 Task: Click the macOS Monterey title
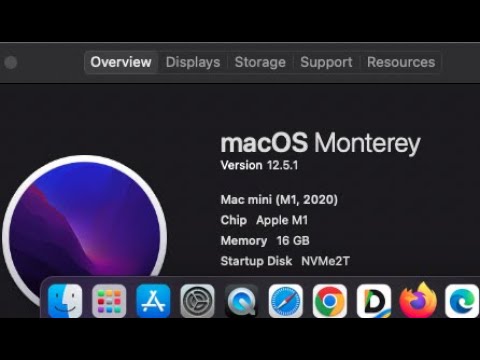tap(320, 143)
